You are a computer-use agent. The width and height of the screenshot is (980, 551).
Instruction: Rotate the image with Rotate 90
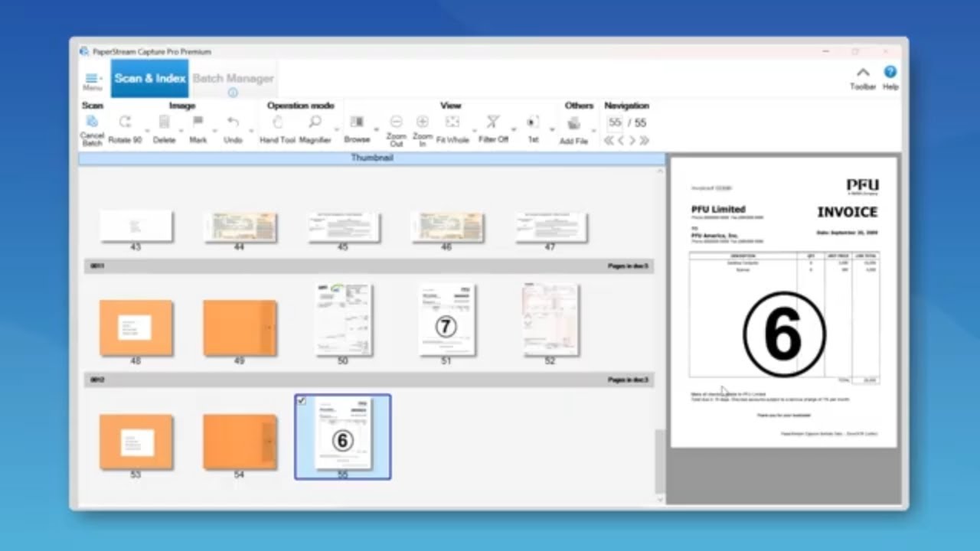coord(125,122)
